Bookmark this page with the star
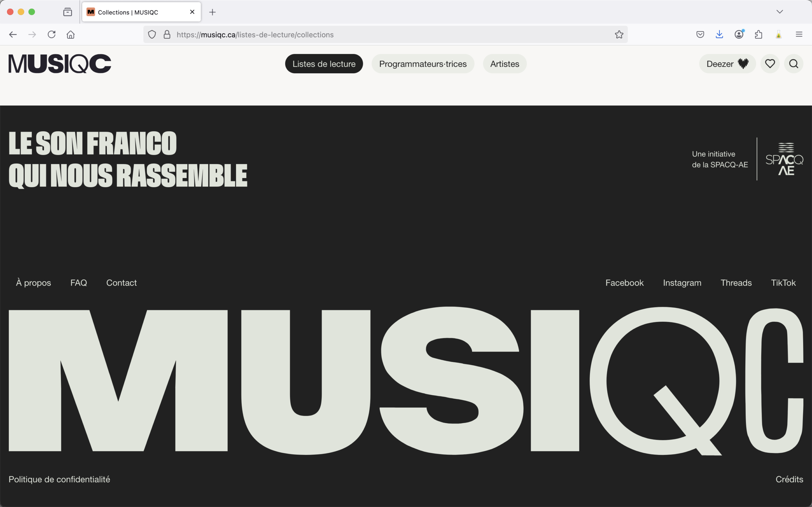The width and height of the screenshot is (812, 507). tap(619, 35)
